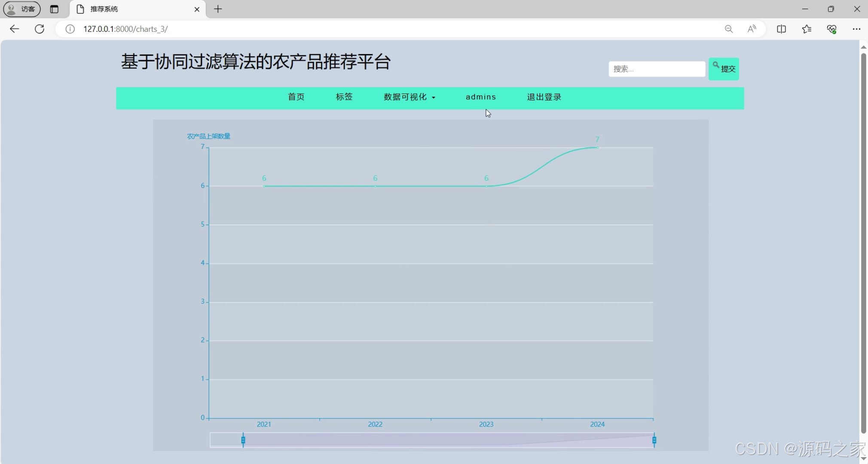Click the guest profile button 访客

click(x=22, y=9)
